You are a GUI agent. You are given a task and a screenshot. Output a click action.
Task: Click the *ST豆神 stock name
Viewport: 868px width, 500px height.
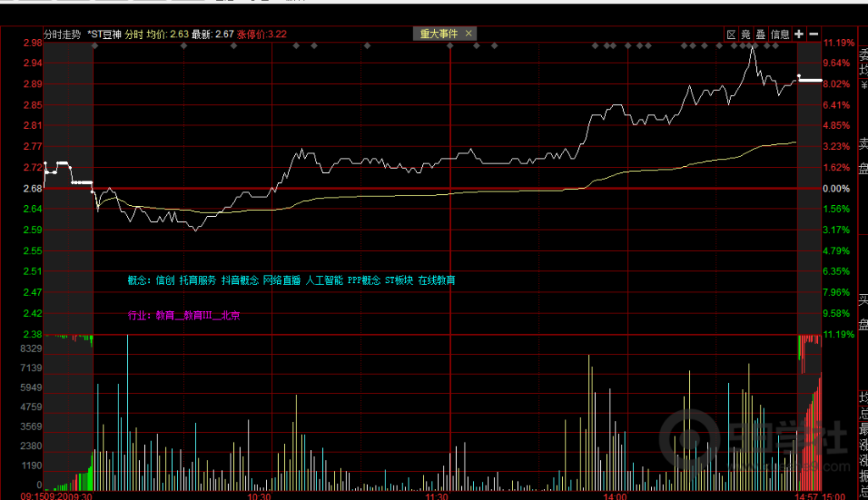(105, 35)
